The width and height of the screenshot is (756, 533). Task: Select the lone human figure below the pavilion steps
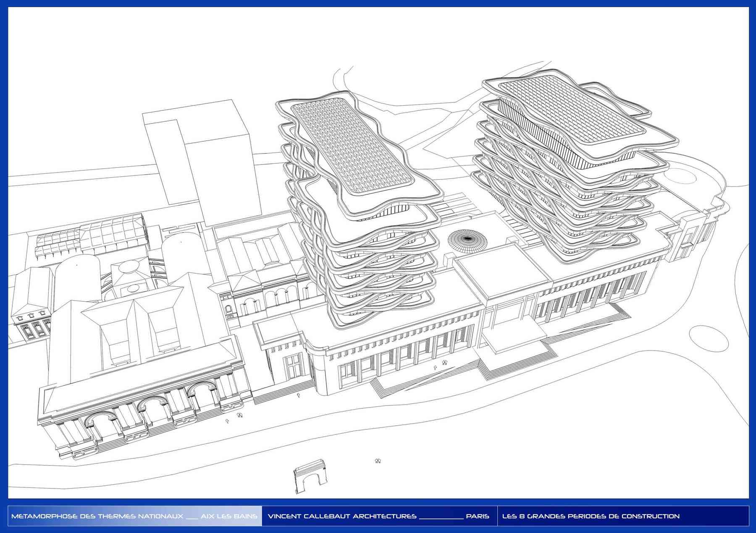coord(299,395)
